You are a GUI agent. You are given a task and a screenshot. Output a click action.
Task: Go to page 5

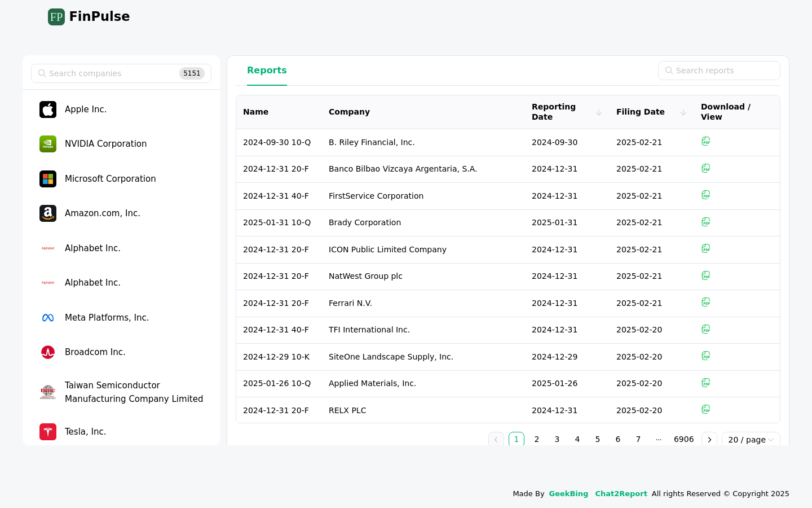(598, 439)
